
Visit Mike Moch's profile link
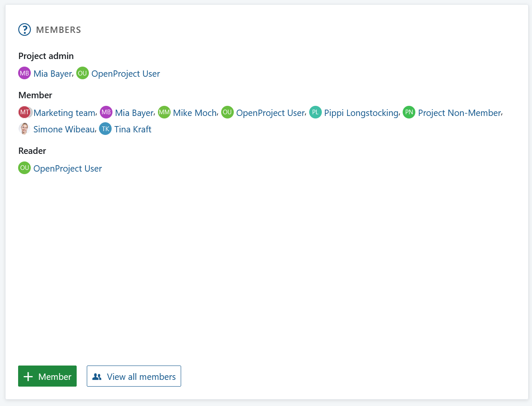[195, 113]
